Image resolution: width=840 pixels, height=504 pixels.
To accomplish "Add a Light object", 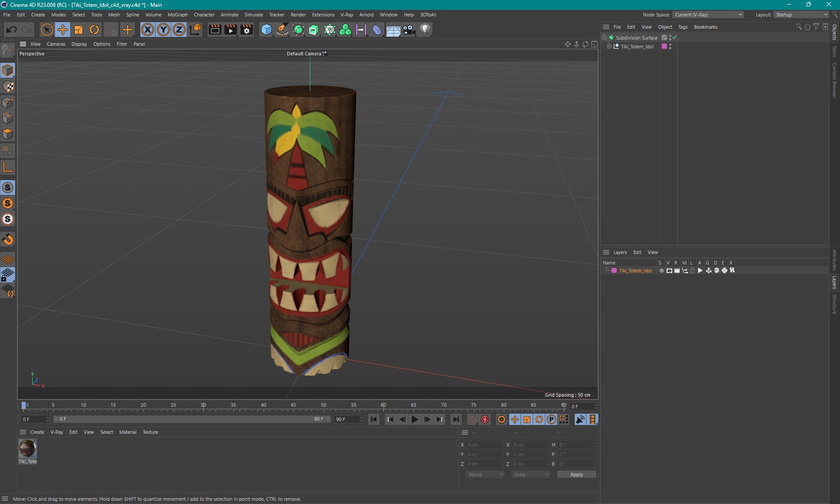I will pyautogui.click(x=425, y=30).
